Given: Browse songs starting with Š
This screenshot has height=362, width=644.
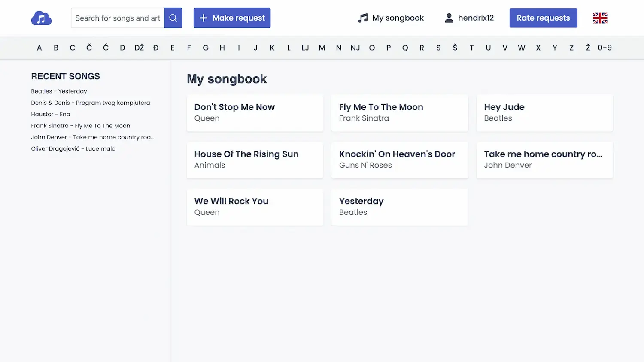Looking at the screenshot, I should [x=455, y=48].
